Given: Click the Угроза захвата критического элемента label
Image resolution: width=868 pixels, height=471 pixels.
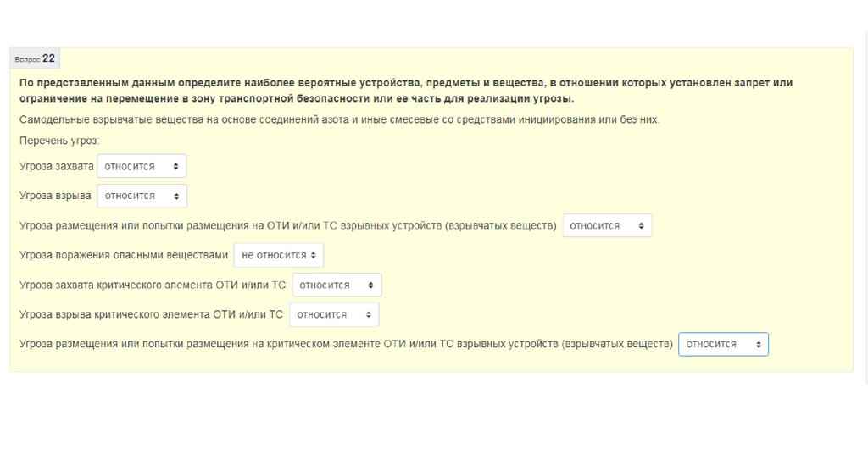Looking at the screenshot, I should pos(153,285).
